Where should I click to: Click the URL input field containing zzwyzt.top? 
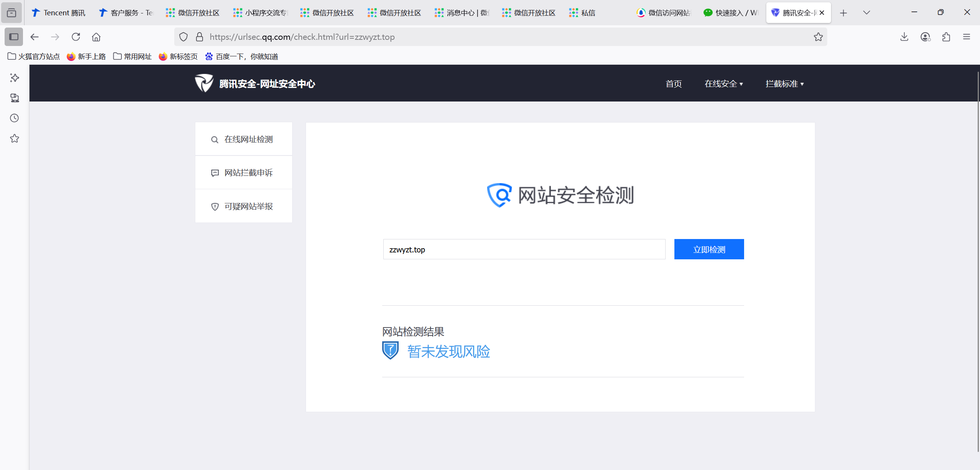(524, 249)
